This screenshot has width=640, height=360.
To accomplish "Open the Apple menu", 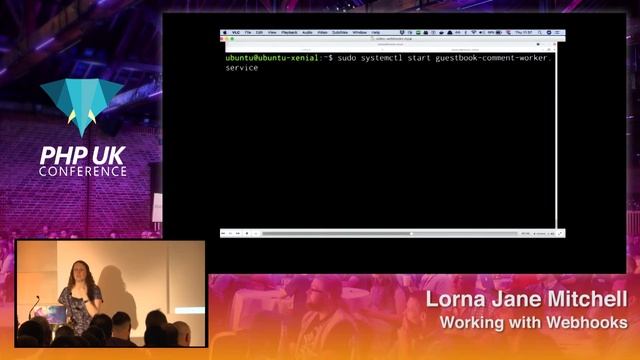I will point(225,32).
